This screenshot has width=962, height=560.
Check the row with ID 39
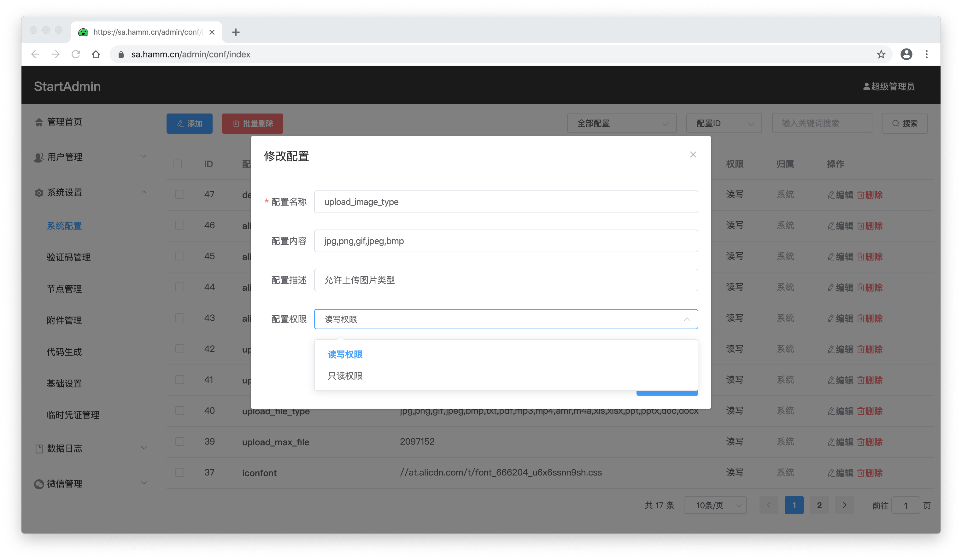tap(180, 442)
